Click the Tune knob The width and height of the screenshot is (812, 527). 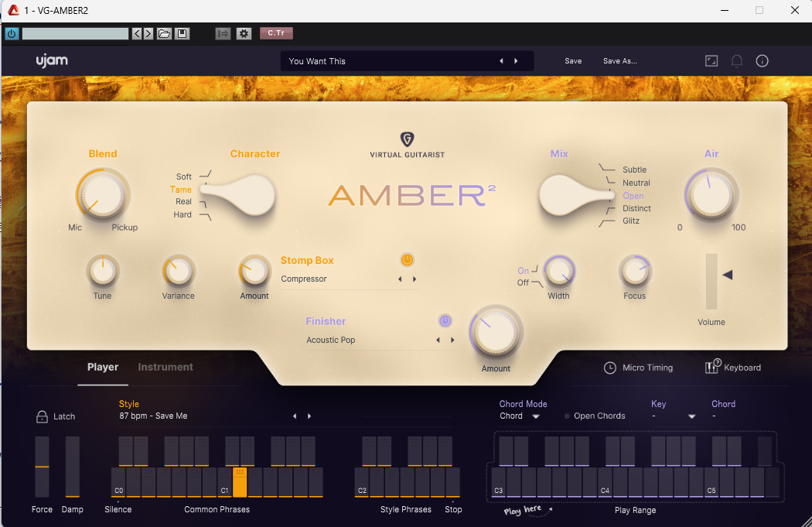point(103,271)
